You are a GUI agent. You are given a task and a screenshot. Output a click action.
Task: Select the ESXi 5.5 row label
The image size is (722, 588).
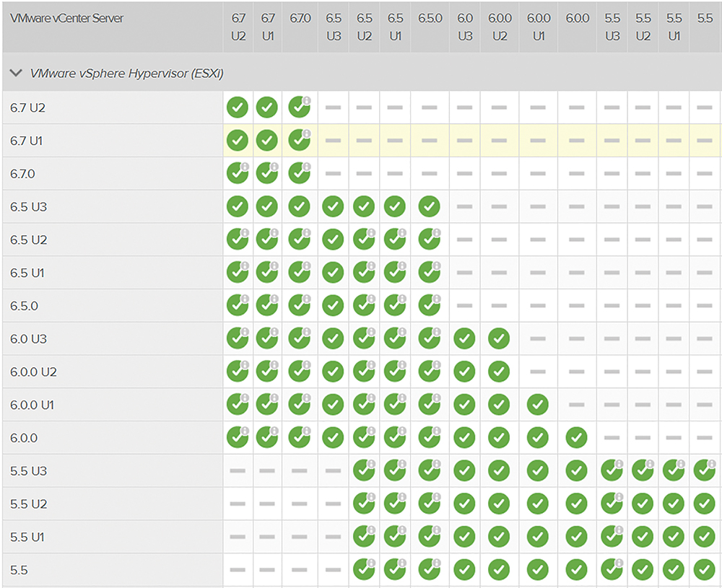pos(19,571)
